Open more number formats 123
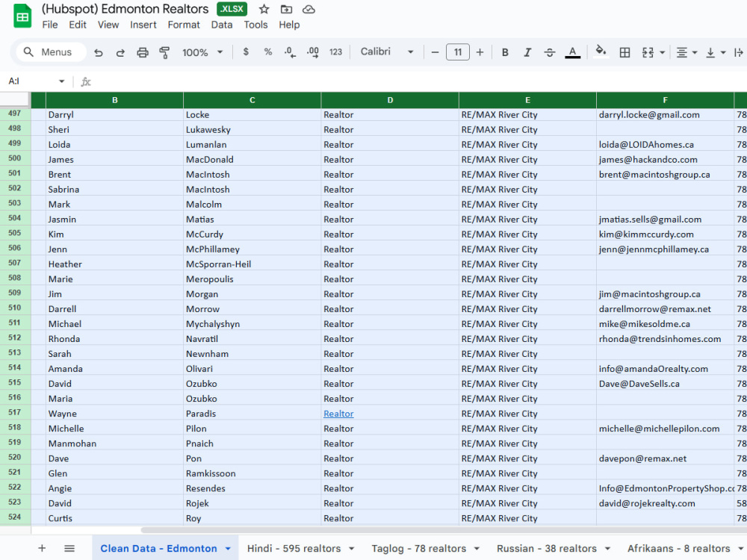The image size is (747, 560). tap(335, 52)
